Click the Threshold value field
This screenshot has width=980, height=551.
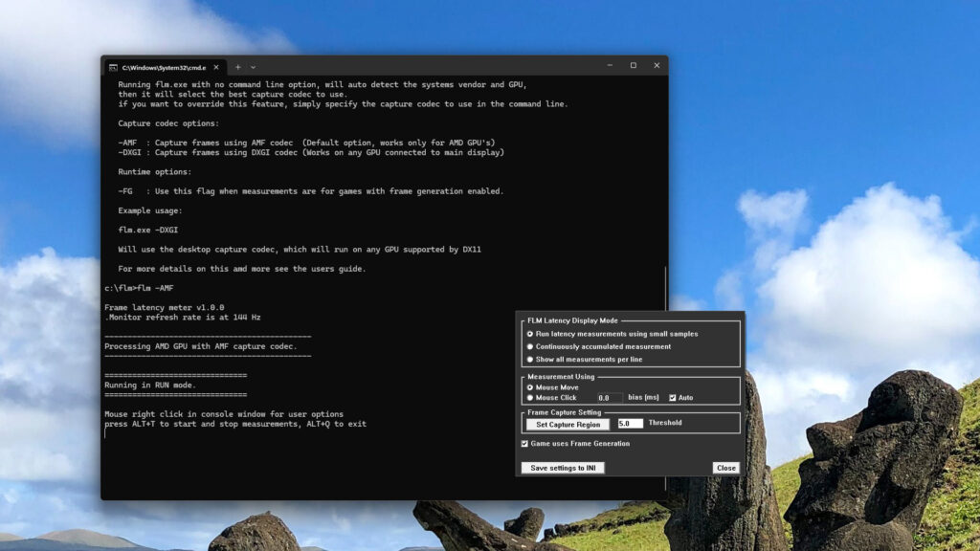(x=630, y=423)
